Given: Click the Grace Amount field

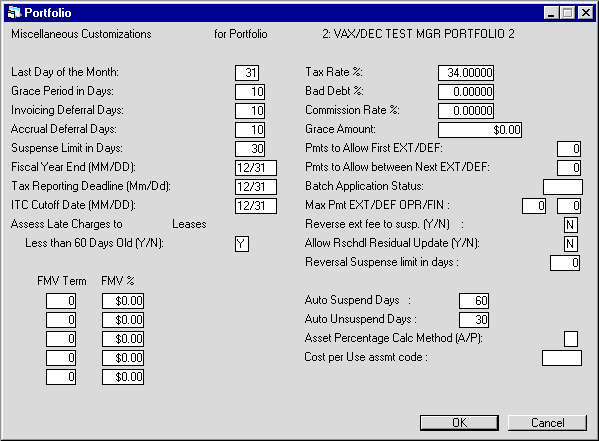Looking at the screenshot, I should click(480, 130).
